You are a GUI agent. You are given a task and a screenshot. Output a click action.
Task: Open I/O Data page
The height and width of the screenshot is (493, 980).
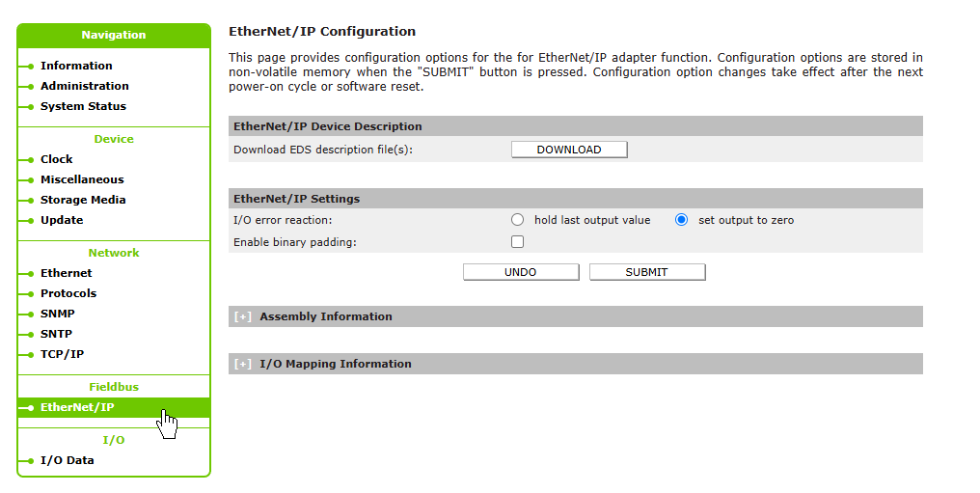click(x=68, y=460)
